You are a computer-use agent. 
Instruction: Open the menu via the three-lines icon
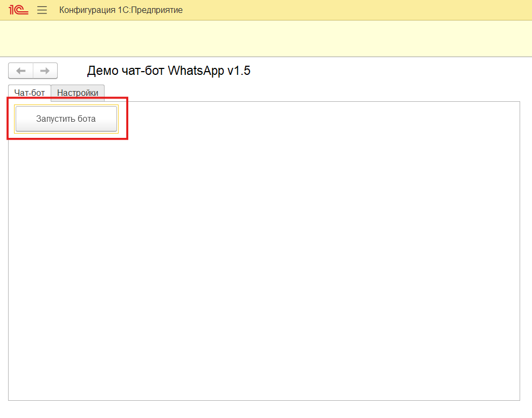[42, 9]
